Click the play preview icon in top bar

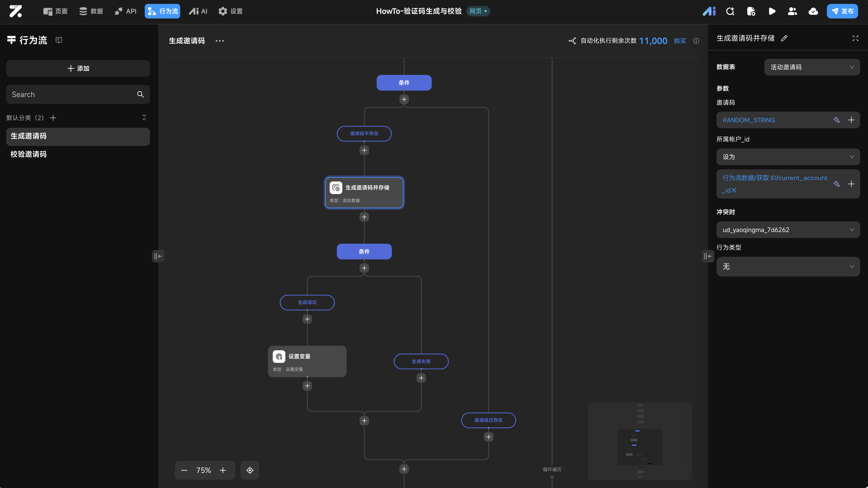[772, 11]
